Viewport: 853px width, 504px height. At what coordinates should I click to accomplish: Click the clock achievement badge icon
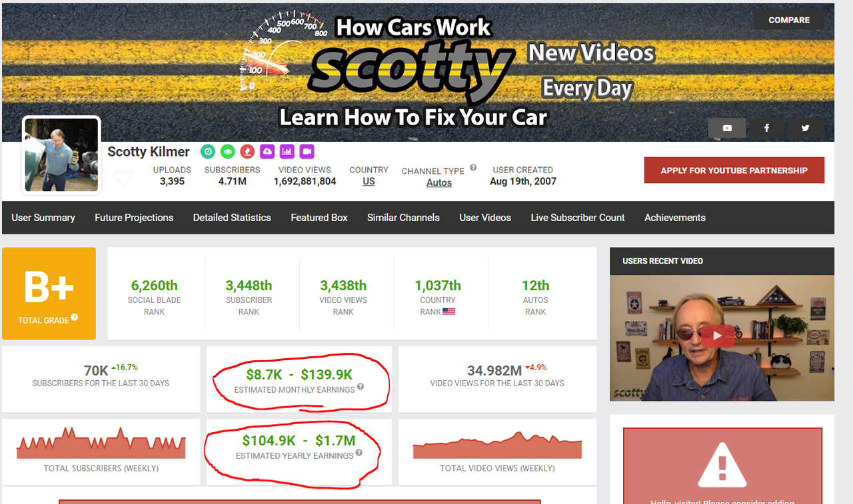point(208,152)
